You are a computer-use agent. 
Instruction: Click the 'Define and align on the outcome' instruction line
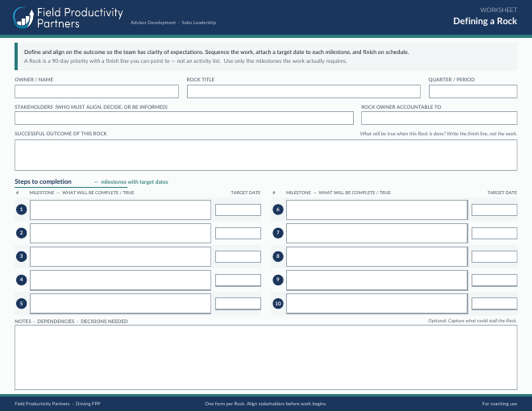click(x=217, y=52)
